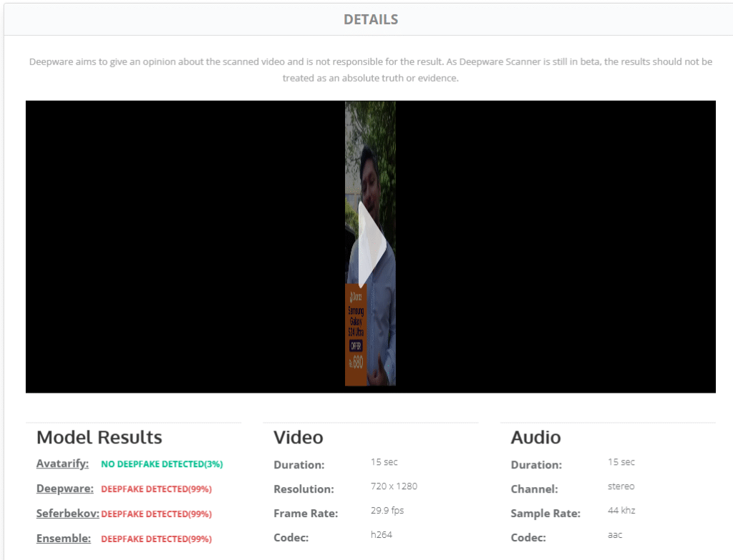733x560 pixels.
Task: Click the DETAILS header
Action: click(x=371, y=19)
